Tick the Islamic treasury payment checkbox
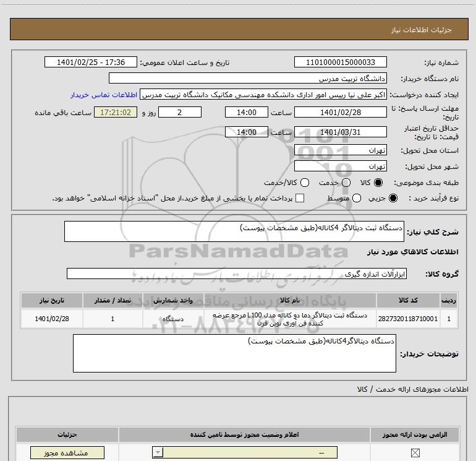Viewport: 476px width, 461px height. [300, 198]
